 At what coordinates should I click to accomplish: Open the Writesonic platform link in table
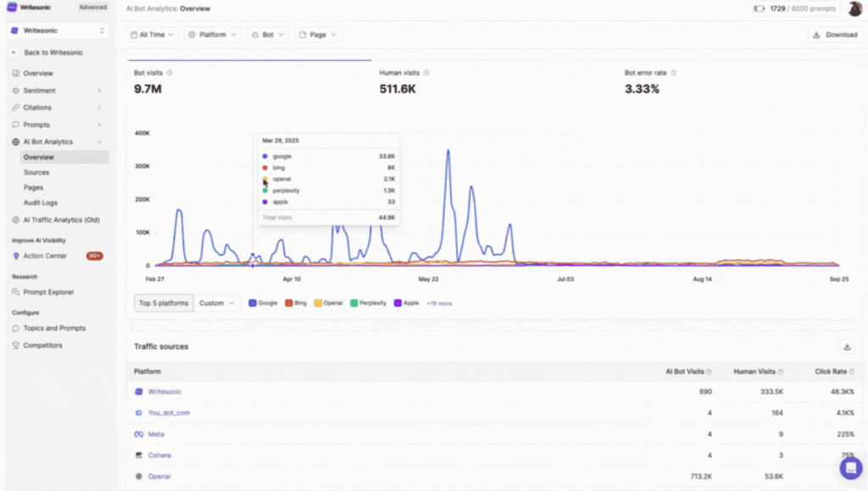pos(164,392)
